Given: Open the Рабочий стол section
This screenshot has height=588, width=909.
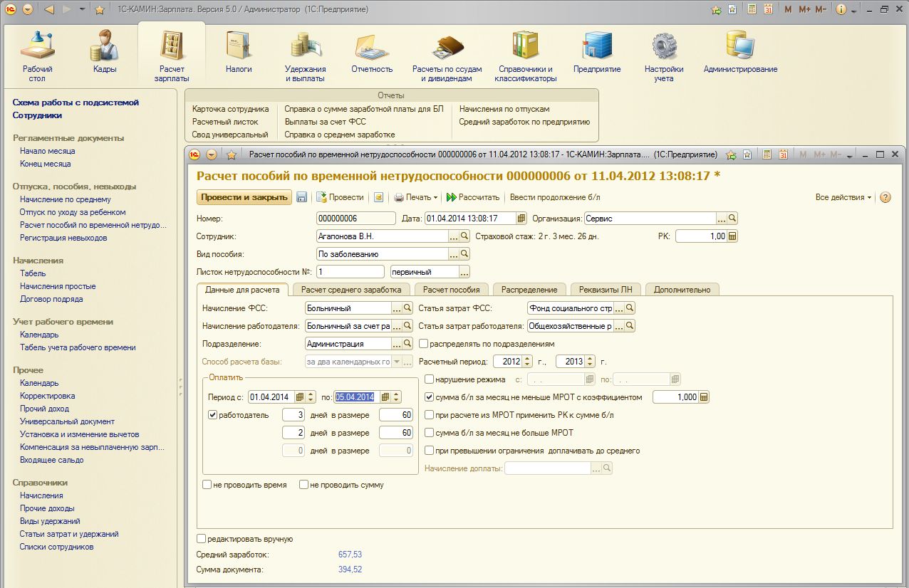Looking at the screenshot, I should click(x=38, y=56).
